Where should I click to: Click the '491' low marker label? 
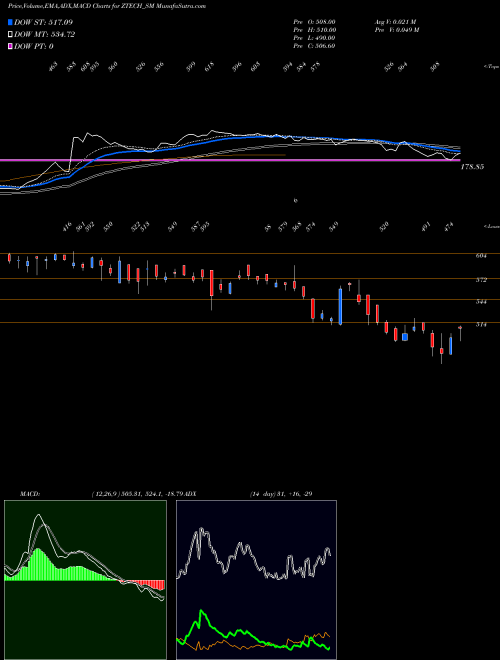tap(426, 226)
